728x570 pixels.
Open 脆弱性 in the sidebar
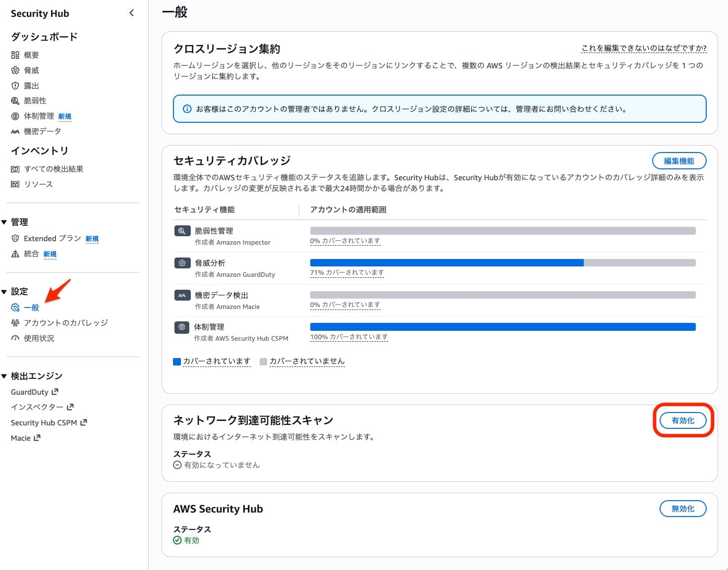[35, 101]
